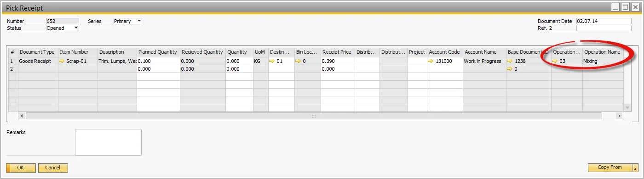Click the Document Date field
644x179 pixels.
604,21
